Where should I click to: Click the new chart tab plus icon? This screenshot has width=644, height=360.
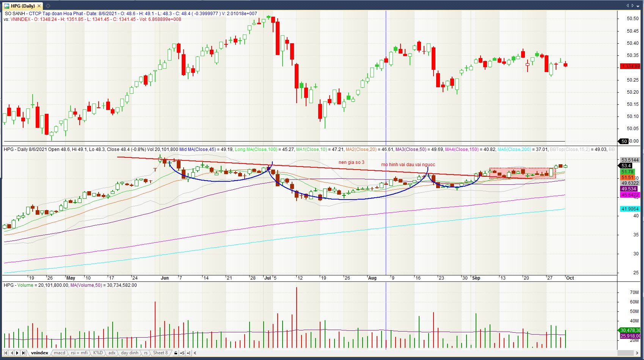coord(48,6)
